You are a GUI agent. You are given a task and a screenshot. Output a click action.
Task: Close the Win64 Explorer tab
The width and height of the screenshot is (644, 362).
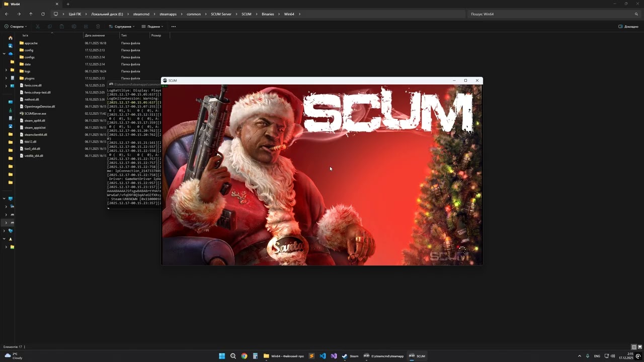pyautogui.click(x=56, y=4)
